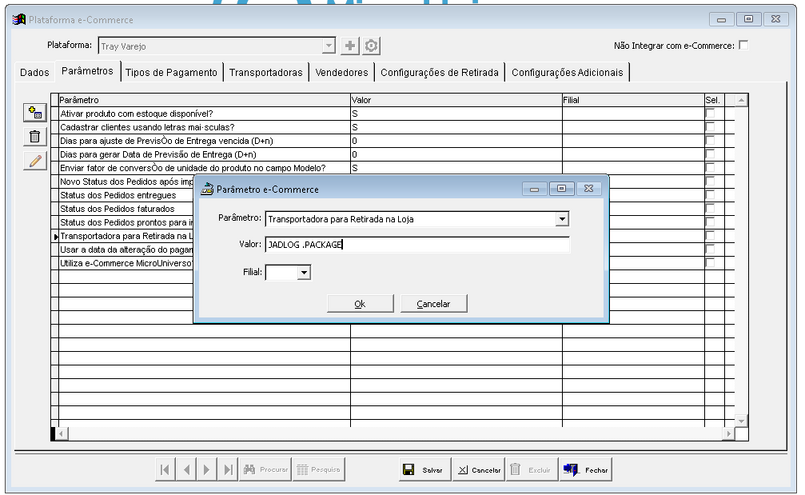
Task: Go to last record navigation button
Action: click(x=228, y=469)
